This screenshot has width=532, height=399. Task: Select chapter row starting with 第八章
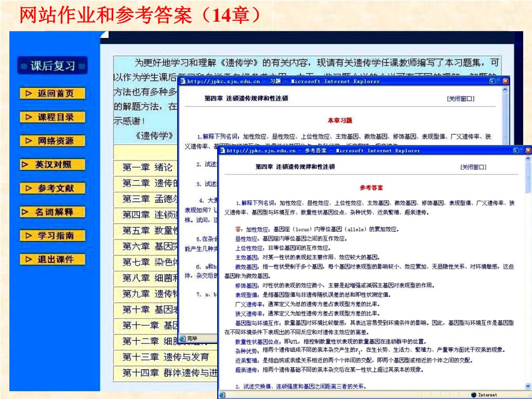click(146, 278)
